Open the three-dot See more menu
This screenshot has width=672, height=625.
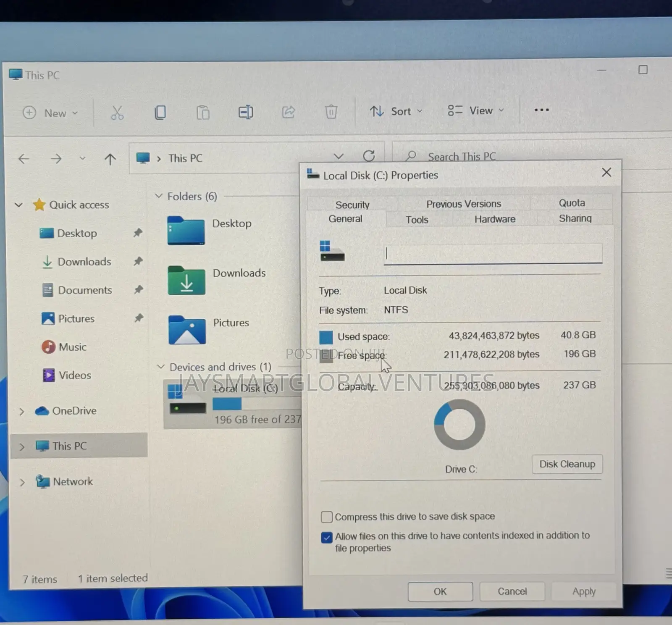[x=542, y=110]
